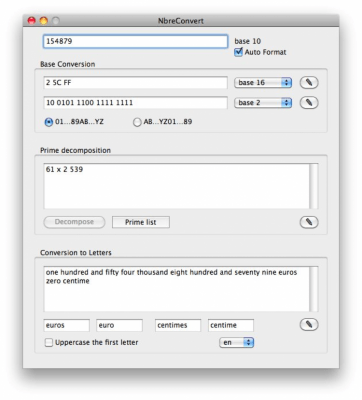This screenshot has width=362, height=400.
Task: Click the letters conversion text area
Action: 176,289
